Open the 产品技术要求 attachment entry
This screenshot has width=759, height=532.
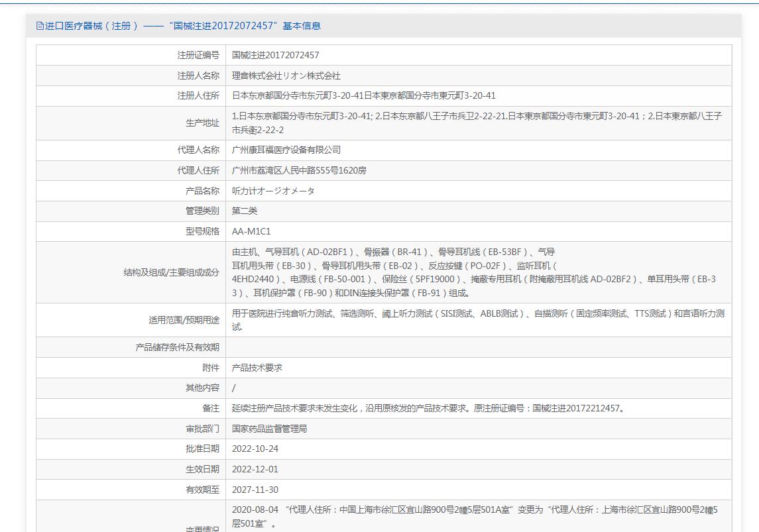pyautogui.click(x=257, y=368)
